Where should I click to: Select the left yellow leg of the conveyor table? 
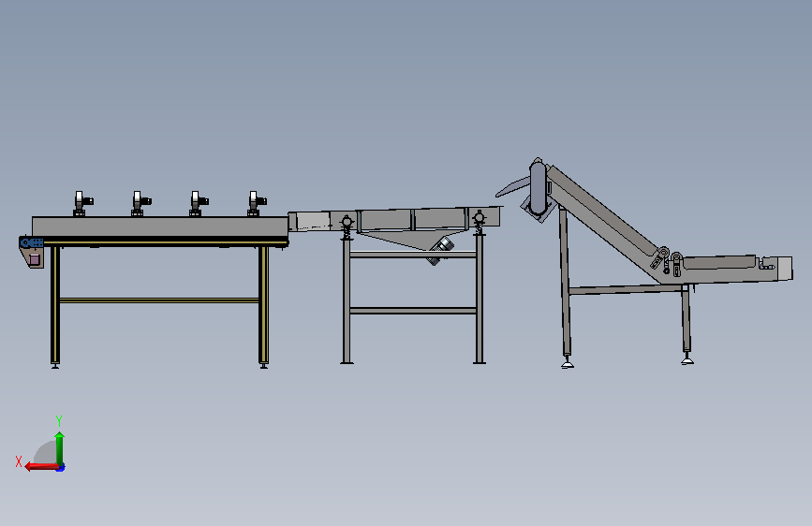pyautogui.click(x=55, y=305)
